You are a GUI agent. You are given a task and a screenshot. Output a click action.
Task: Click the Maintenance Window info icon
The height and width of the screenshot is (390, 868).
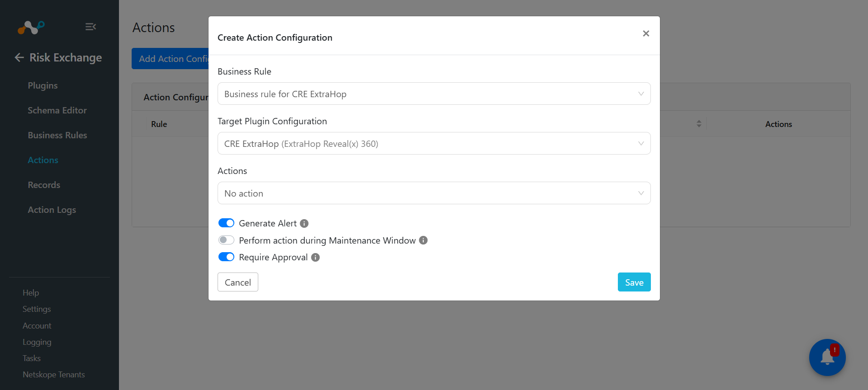[x=423, y=240]
